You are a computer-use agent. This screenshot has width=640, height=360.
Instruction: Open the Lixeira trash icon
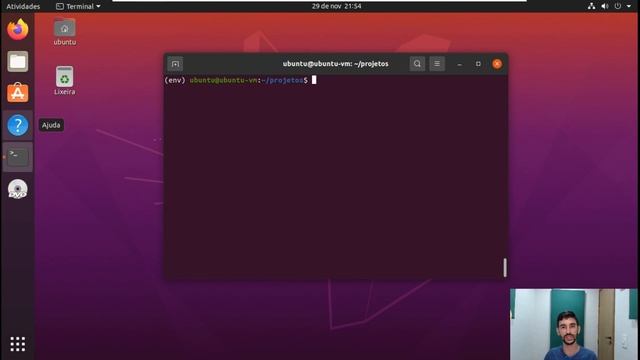tap(64, 81)
